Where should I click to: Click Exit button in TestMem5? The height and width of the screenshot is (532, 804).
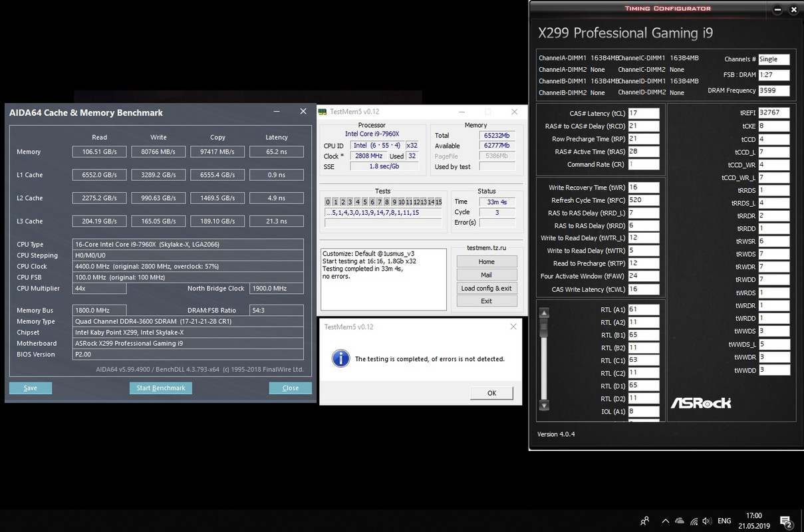(486, 301)
